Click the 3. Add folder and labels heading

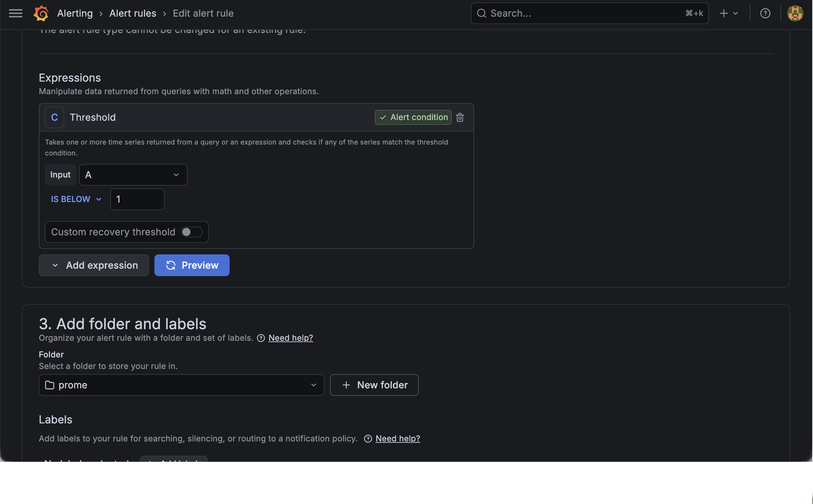(122, 324)
